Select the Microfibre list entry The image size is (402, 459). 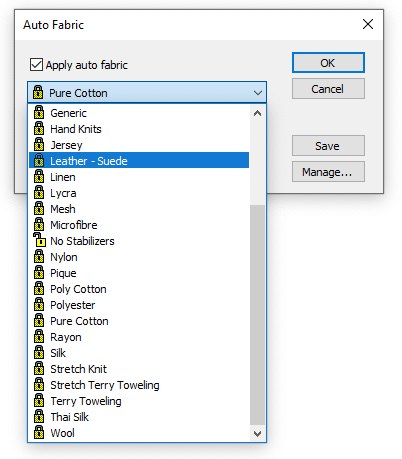[139, 225]
